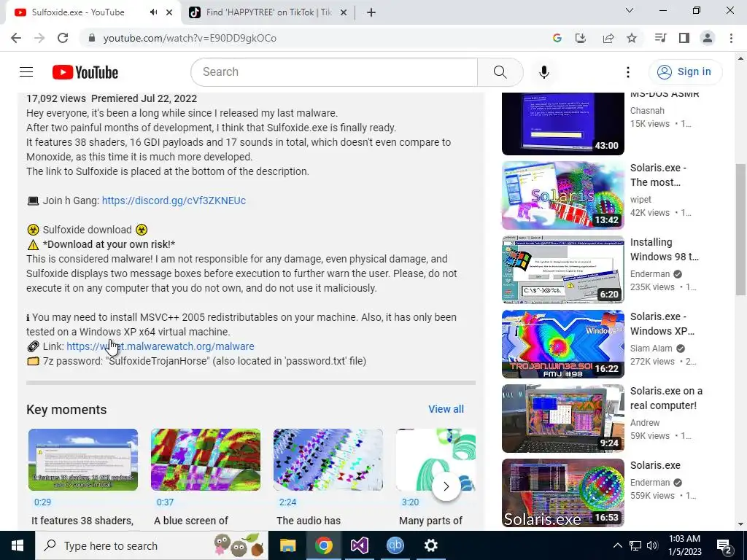
Task: Open the 16:53 Solaris.exe video by Enderman
Action: point(562,493)
